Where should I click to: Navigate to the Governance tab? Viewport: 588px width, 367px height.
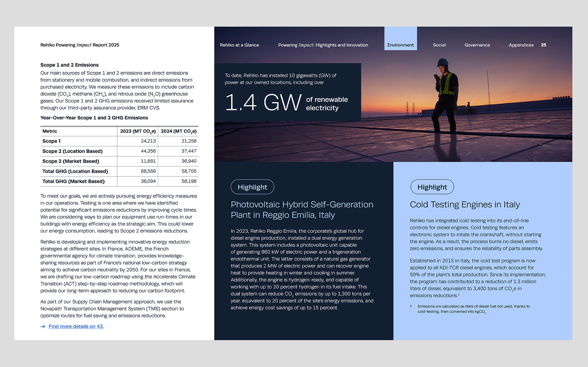[x=477, y=45]
